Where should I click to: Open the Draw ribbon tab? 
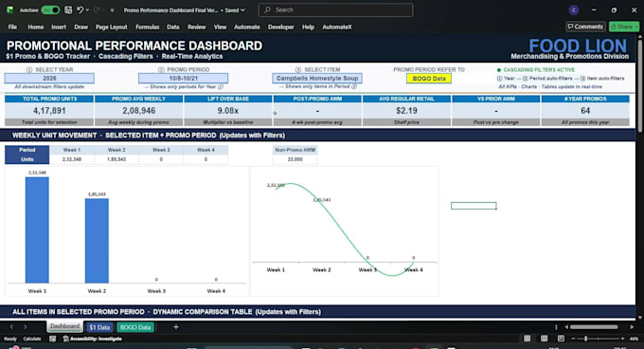pos(80,27)
